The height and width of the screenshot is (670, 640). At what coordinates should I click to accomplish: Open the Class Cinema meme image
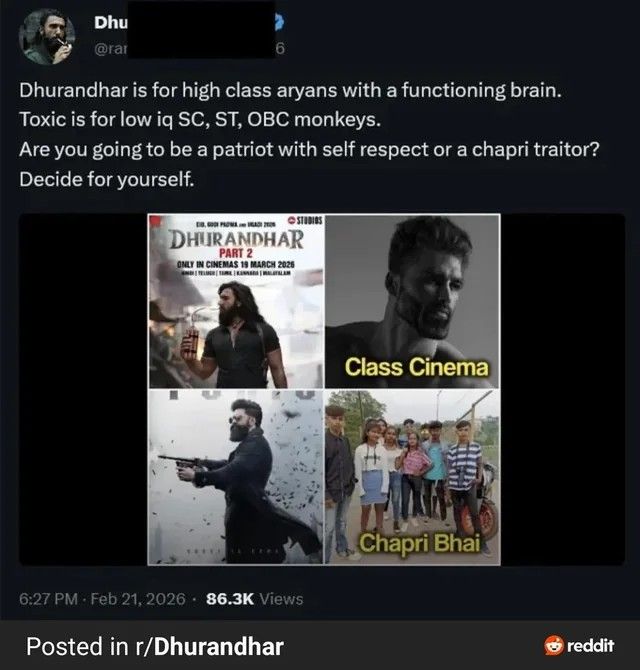[412, 301]
